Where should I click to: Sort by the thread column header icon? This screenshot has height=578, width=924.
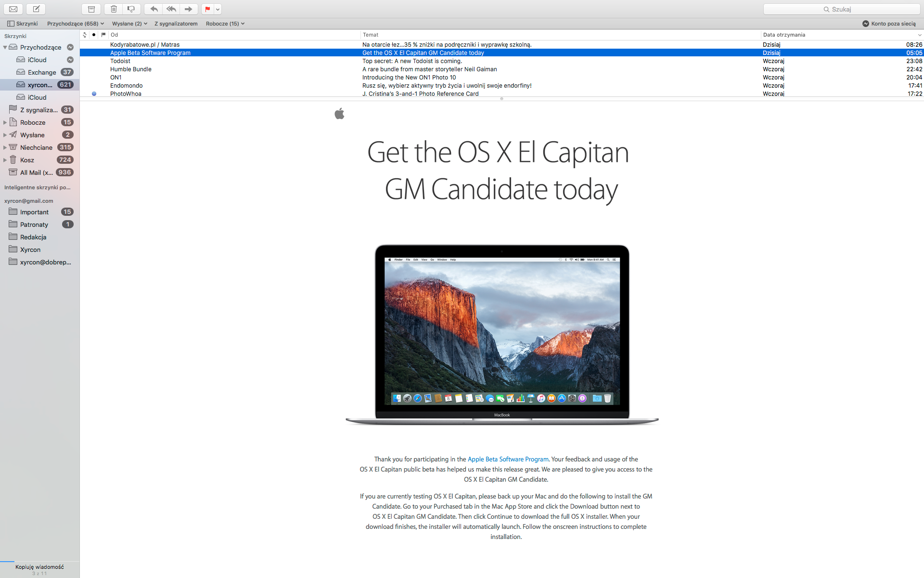click(85, 35)
